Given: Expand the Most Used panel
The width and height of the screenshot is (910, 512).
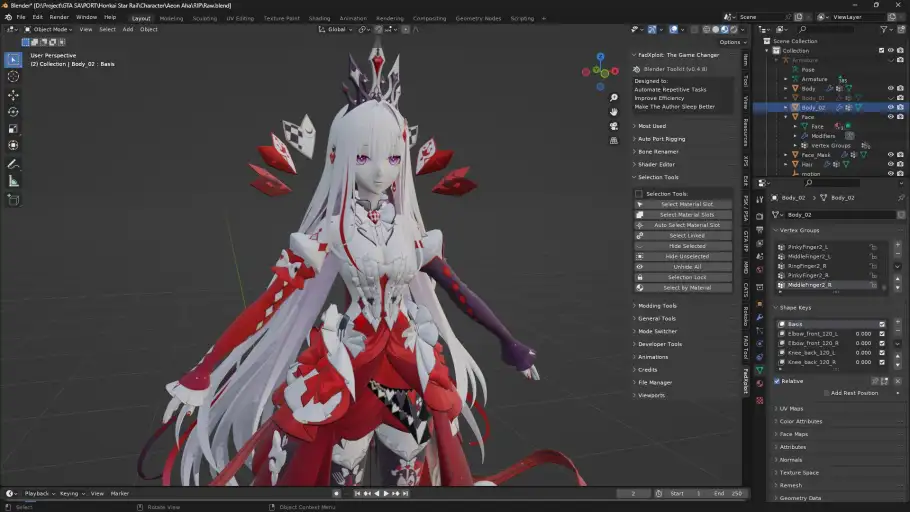Looking at the screenshot, I should click(652, 126).
